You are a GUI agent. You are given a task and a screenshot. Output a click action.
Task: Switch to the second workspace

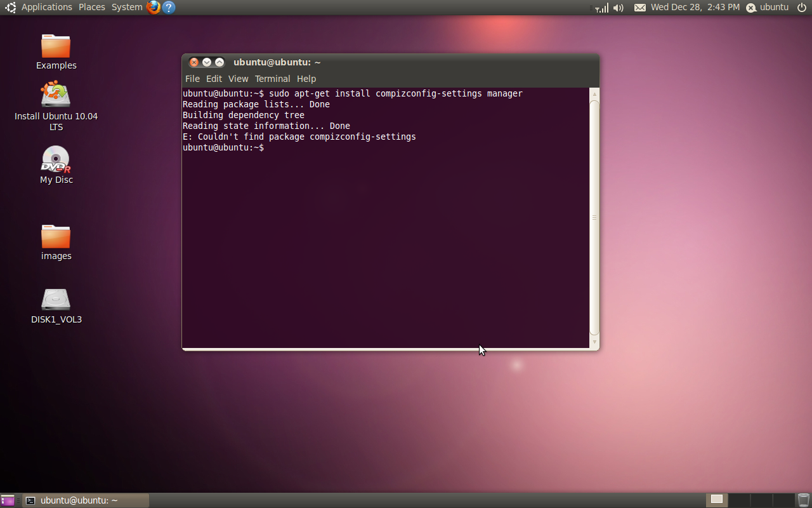pyautogui.click(x=739, y=500)
